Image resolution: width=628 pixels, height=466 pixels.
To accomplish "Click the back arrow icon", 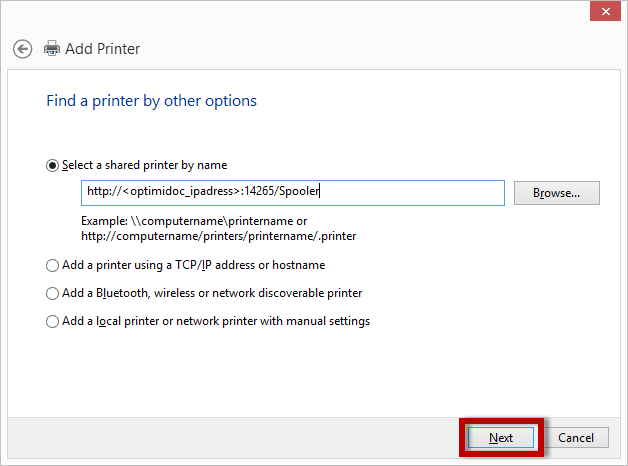I will (22, 49).
